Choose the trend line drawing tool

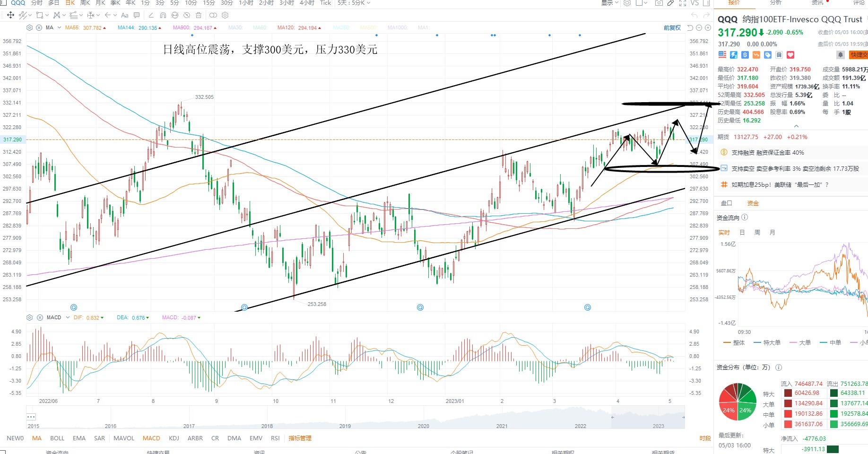tap(23, 15)
